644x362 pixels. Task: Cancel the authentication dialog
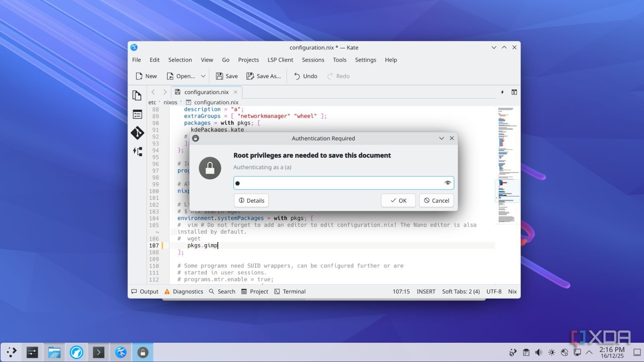(436, 200)
